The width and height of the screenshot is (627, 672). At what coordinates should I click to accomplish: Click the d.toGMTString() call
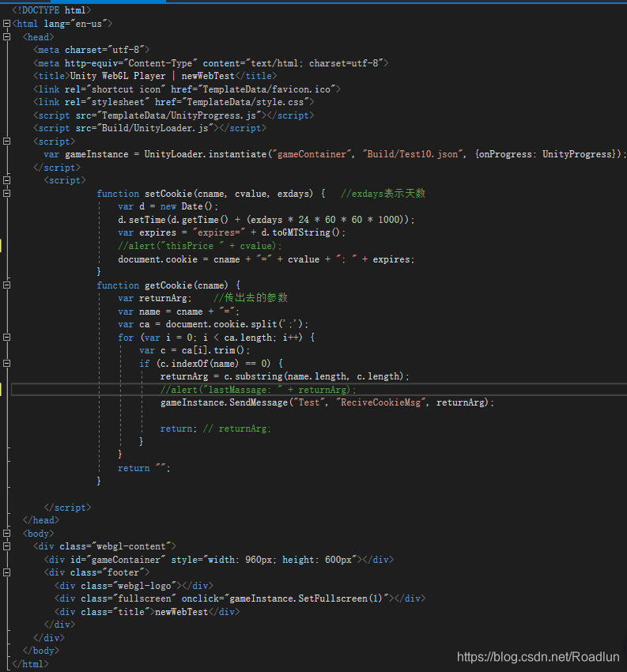301,232
